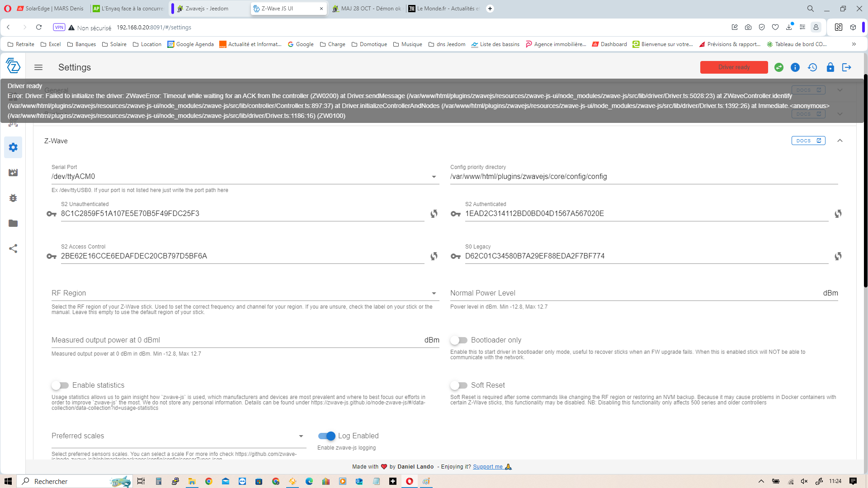The width and height of the screenshot is (868, 488).
Task: Open the Serial Port dropdown
Action: (x=434, y=177)
